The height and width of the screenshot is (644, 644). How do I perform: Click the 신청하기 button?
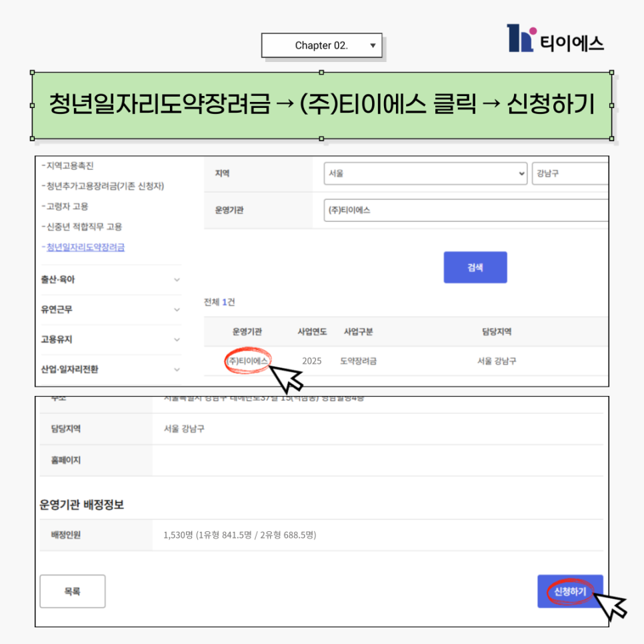point(570,591)
